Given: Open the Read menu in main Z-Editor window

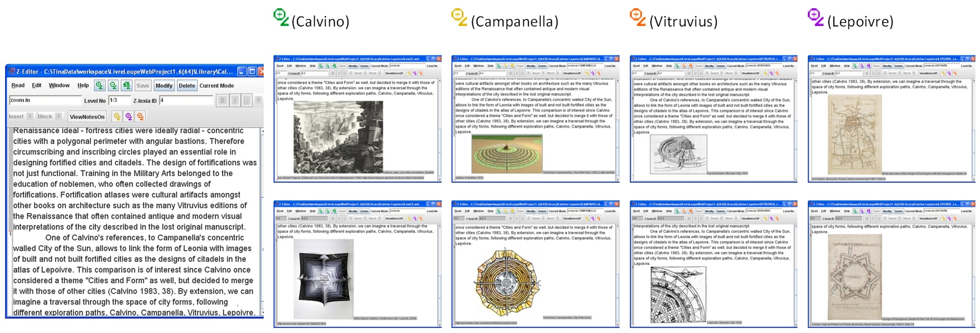Looking at the screenshot, I should point(18,85).
